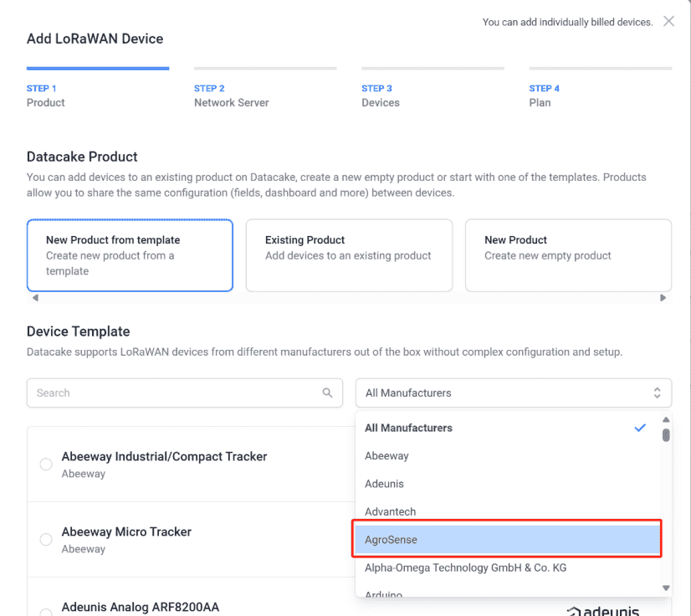Click the manufacturer list scrollbar thumb

point(666,435)
